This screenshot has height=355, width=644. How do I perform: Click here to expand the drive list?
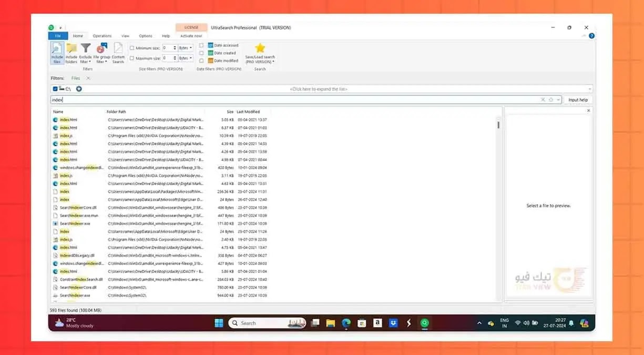(x=319, y=89)
